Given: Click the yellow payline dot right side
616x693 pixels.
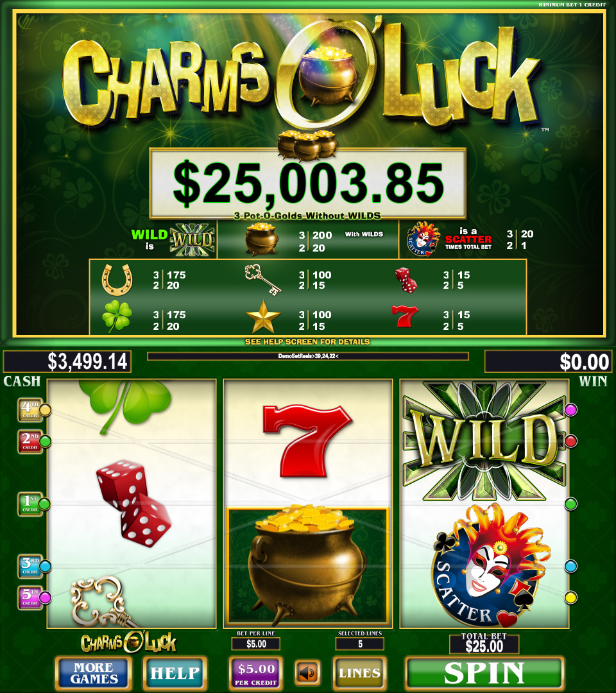Looking at the screenshot, I should point(571,597).
